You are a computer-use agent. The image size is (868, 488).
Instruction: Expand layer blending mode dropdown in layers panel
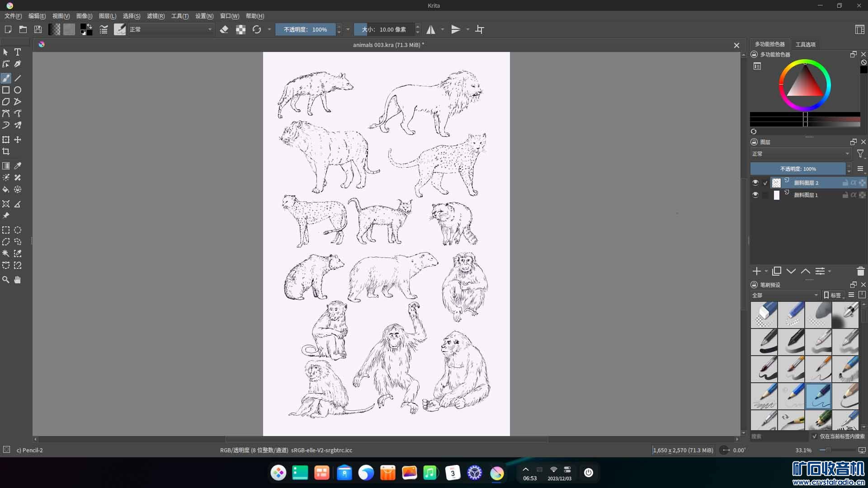pyautogui.click(x=800, y=154)
